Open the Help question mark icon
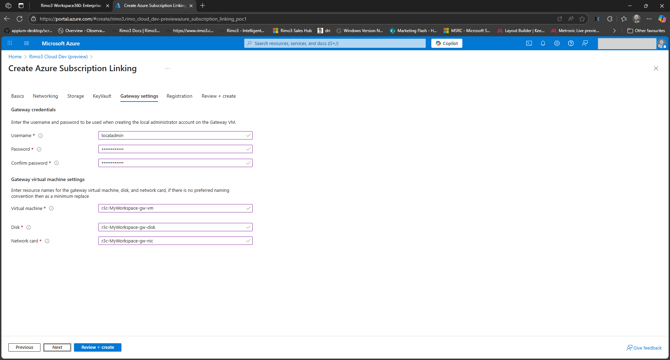This screenshot has height=360, width=670. tap(571, 43)
